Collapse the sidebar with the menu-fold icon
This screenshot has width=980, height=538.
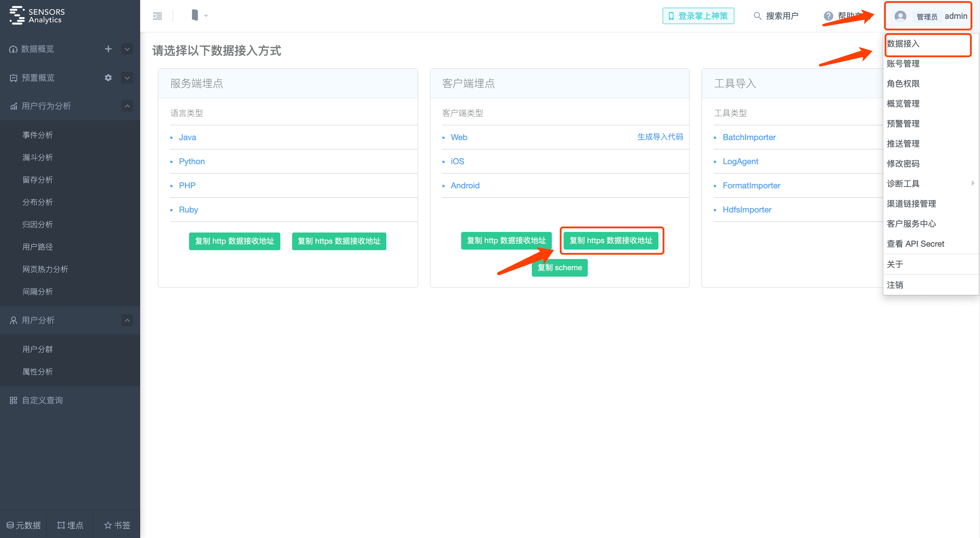click(158, 16)
